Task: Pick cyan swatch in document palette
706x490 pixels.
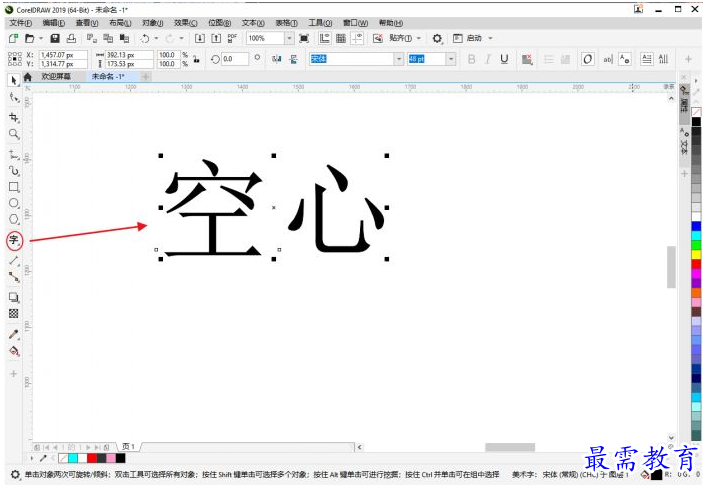Action: [73, 458]
